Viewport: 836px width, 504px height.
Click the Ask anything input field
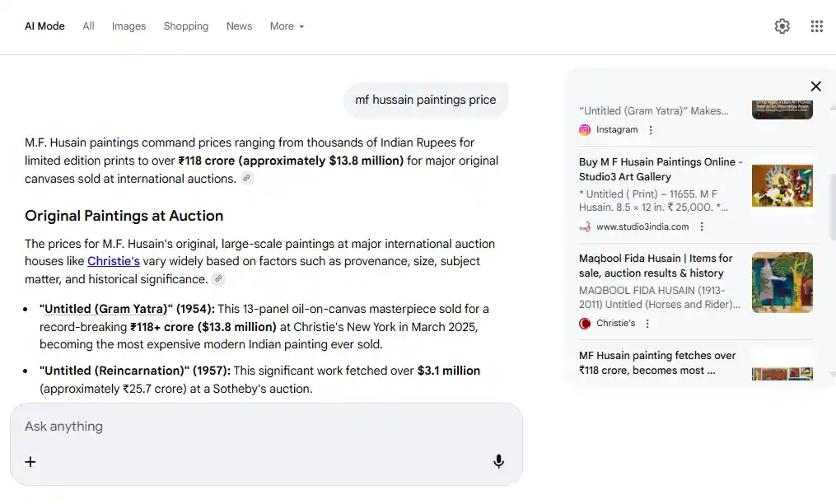[264, 427]
